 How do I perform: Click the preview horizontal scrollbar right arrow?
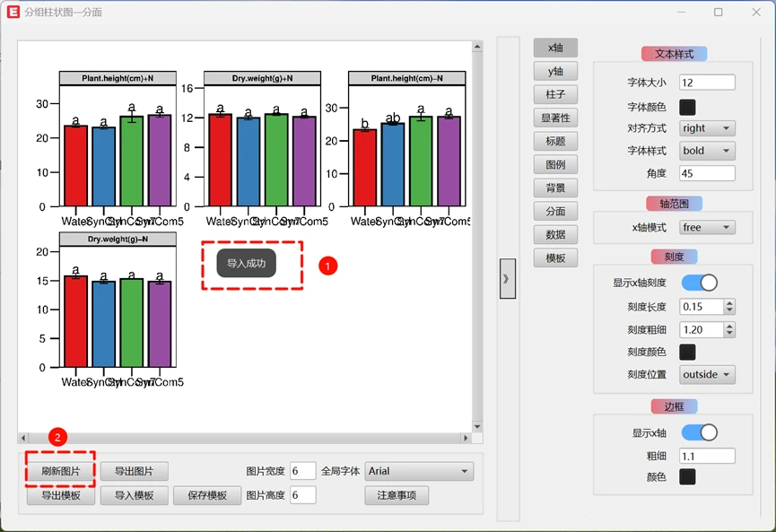click(466, 438)
